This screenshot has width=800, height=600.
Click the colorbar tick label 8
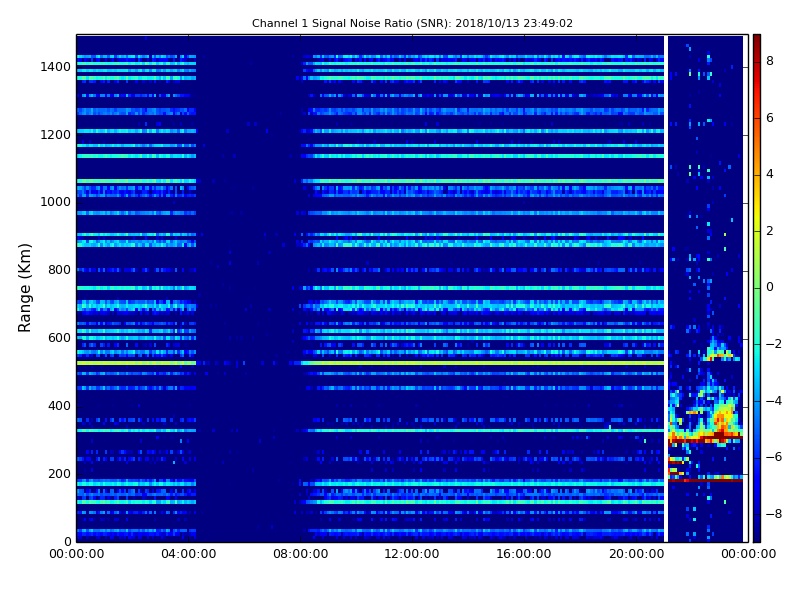point(770,61)
